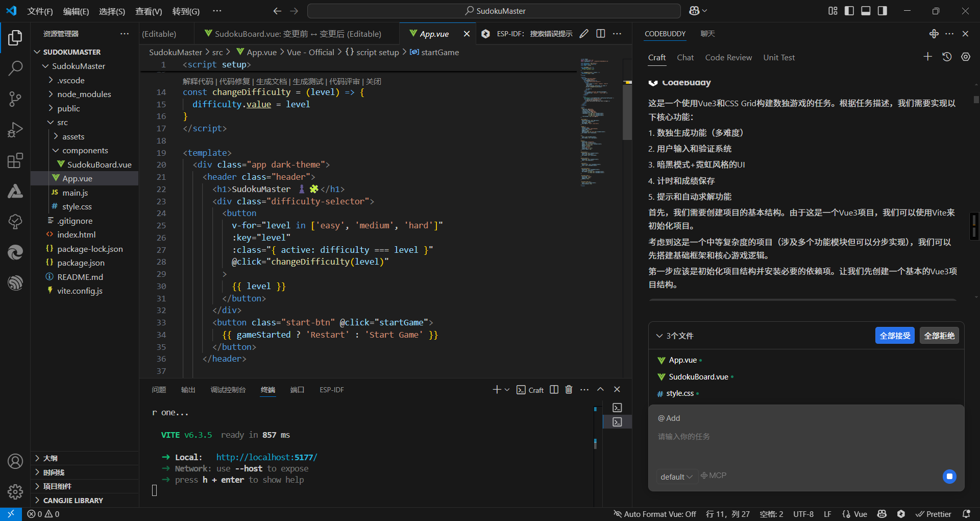Image resolution: width=980 pixels, height=521 pixels.
Task: Open the 编辑(E) menu
Action: [x=76, y=11]
